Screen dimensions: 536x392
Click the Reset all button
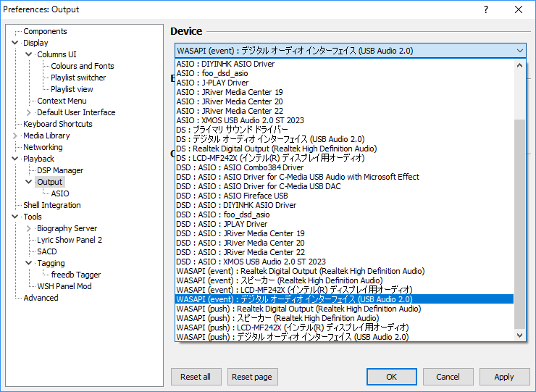click(196, 377)
